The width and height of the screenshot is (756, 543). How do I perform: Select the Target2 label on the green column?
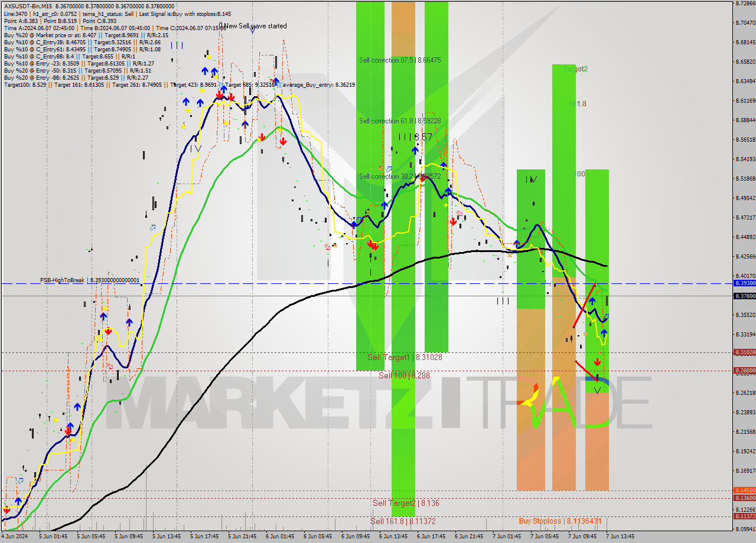coord(575,69)
